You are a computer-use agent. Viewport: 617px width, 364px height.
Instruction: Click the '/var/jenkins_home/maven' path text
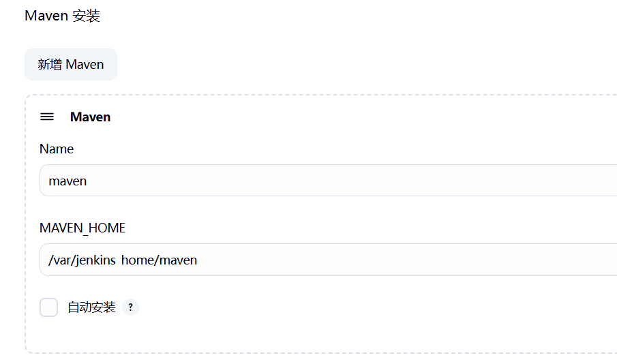(123, 260)
